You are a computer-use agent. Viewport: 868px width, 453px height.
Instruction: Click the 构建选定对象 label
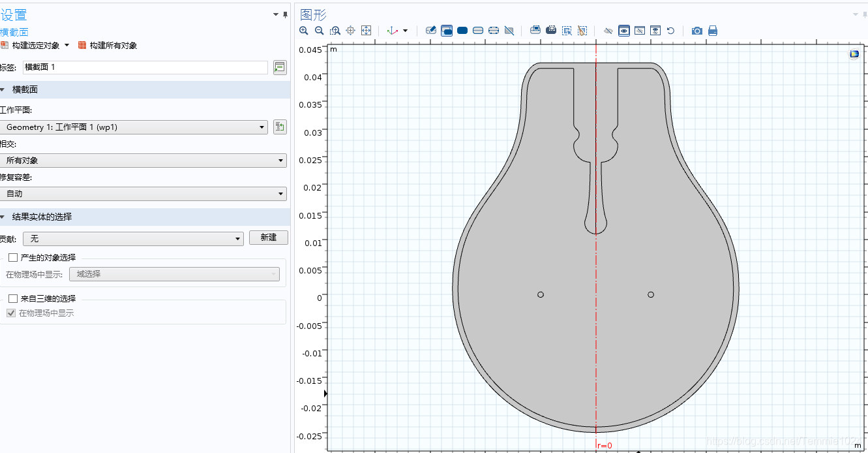tap(36, 46)
